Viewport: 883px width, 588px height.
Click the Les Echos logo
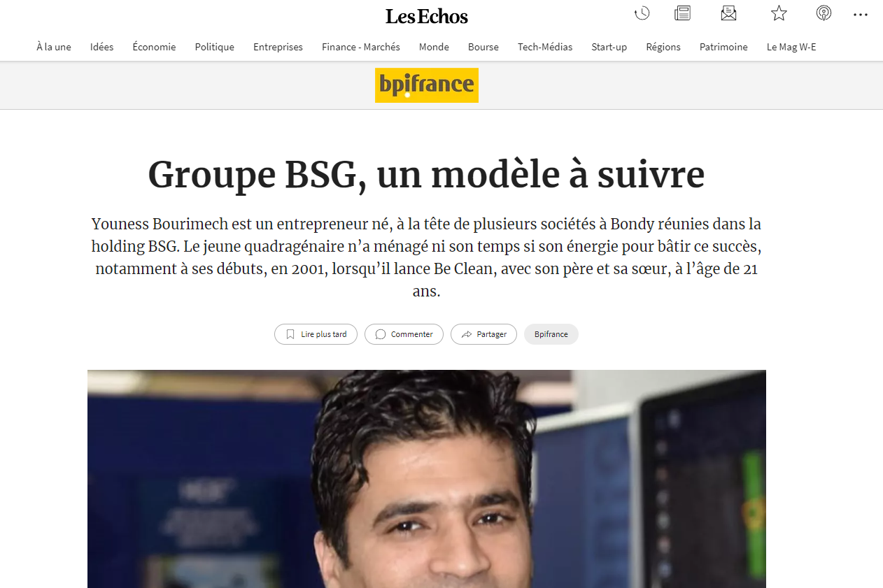click(427, 16)
